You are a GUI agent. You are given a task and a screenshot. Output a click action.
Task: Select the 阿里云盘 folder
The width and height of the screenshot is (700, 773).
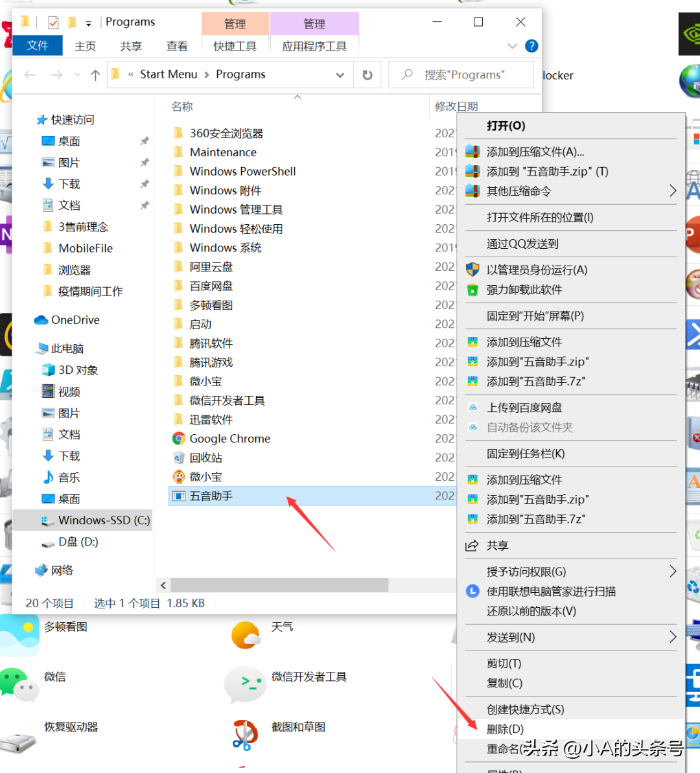pyautogui.click(x=211, y=267)
